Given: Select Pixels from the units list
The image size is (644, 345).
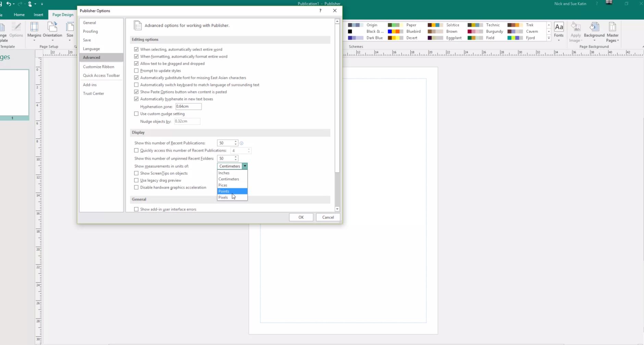Looking at the screenshot, I should click(223, 197).
